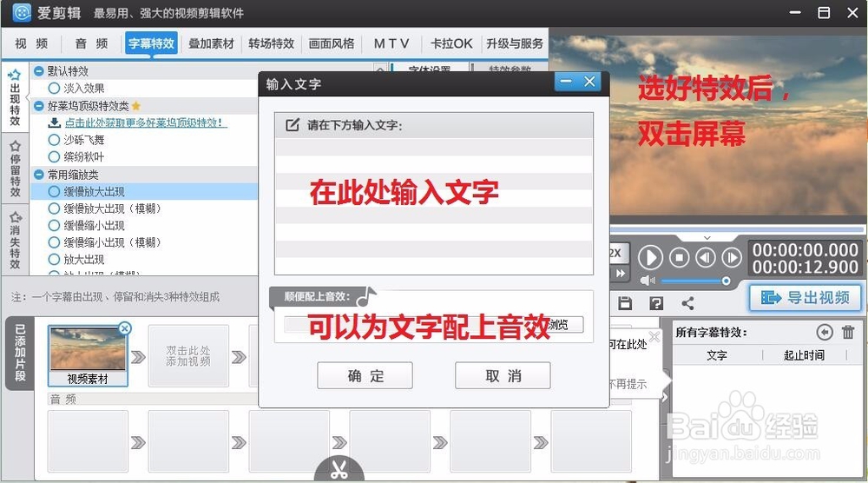Screen dimensions: 868x483
Task: Mute the preview with the speaker icon
Action: (648, 281)
